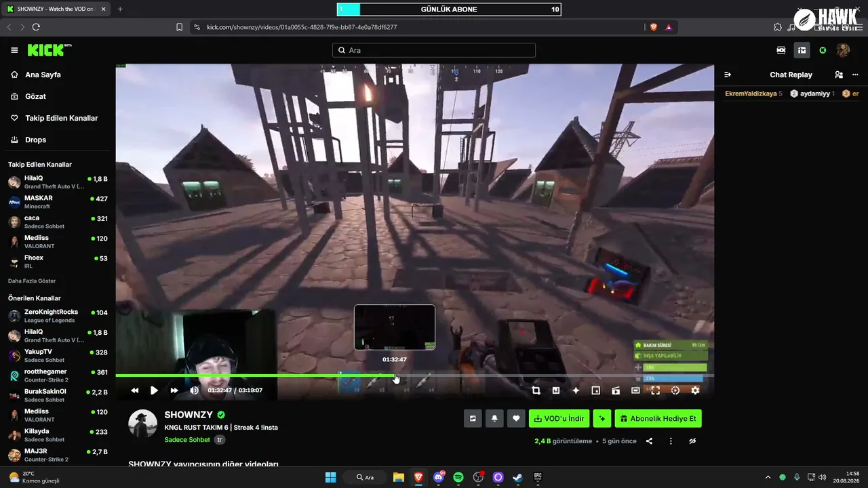Open video stats icon in player
The height and width of the screenshot is (488, 868).
point(556,390)
